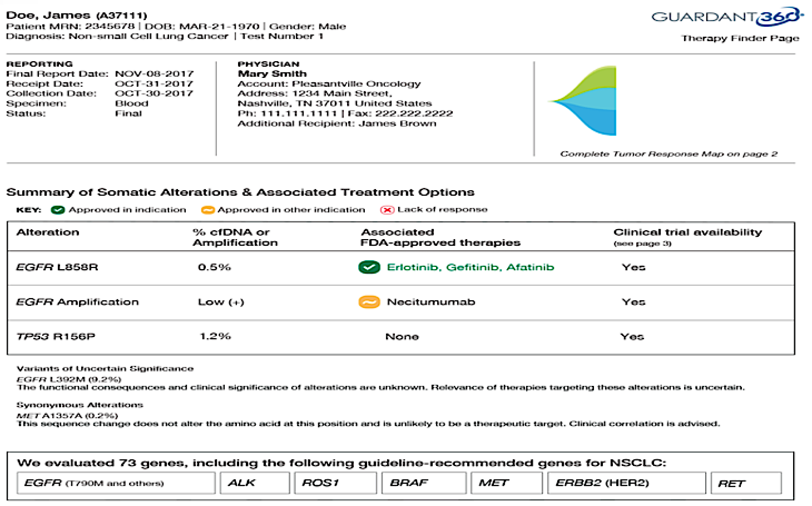Screen dimensions: 812x506
Task: Select the ROS1 gene box
Action: point(335,483)
